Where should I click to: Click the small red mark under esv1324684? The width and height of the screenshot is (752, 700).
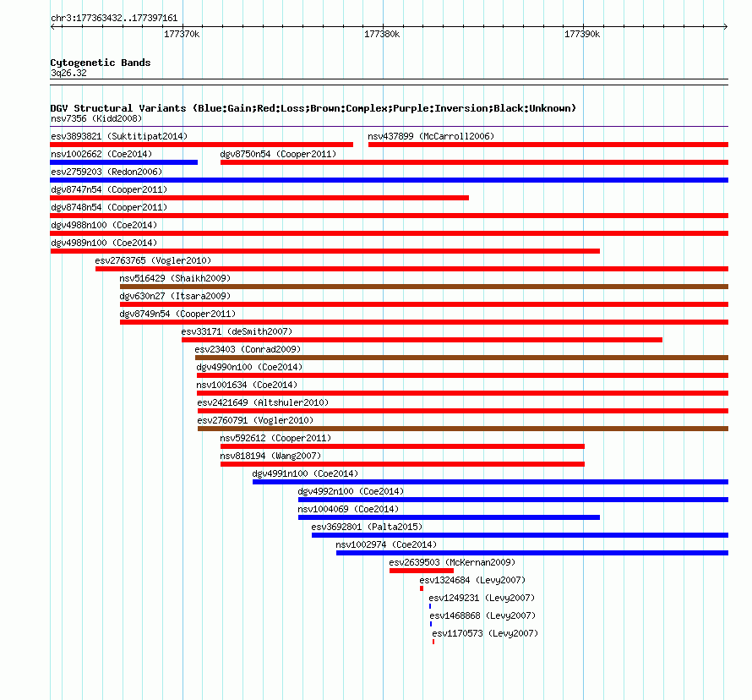pyautogui.click(x=422, y=588)
